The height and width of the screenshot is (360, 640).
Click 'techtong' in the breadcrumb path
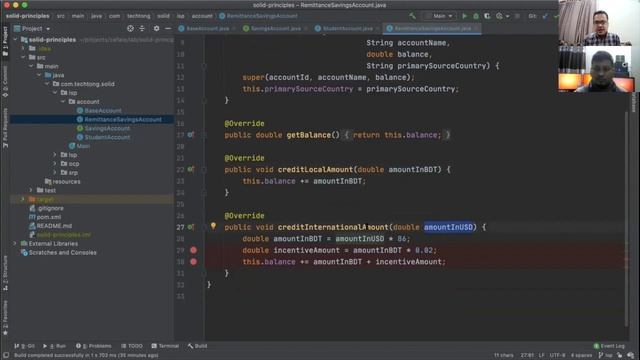point(138,16)
